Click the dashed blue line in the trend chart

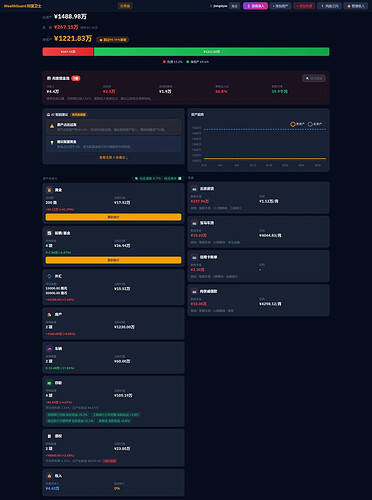point(265,129)
